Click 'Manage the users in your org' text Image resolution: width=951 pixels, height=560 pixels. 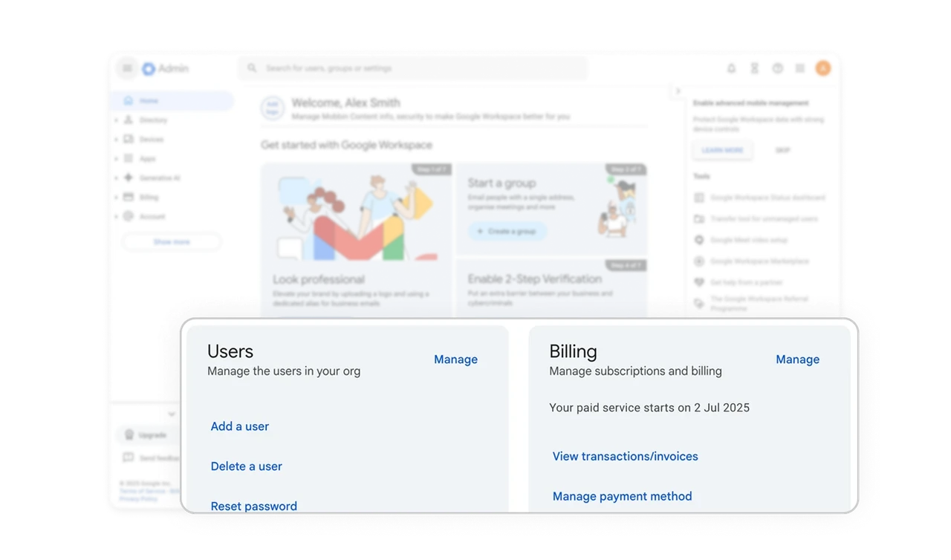click(284, 371)
